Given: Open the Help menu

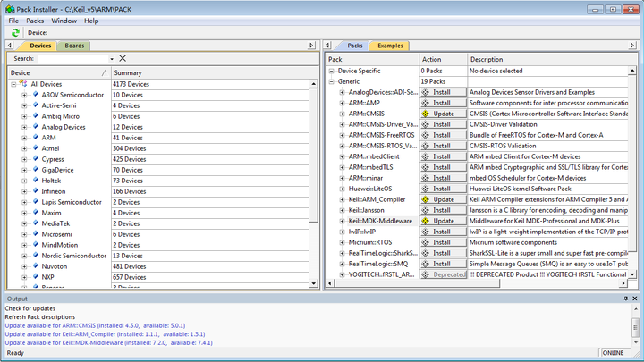Looking at the screenshot, I should (91, 21).
